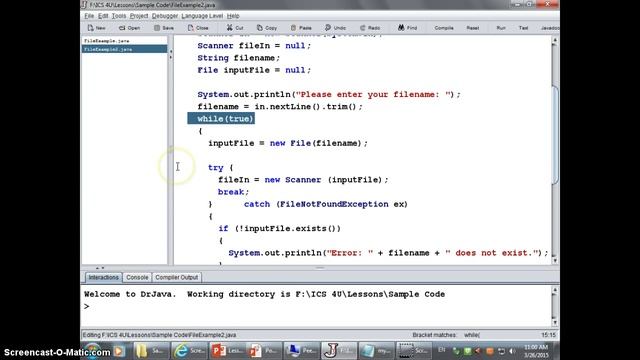Viewport: 640px width, 360px height.
Task: Click the 'break;' statement in the editor
Action: click(233, 192)
